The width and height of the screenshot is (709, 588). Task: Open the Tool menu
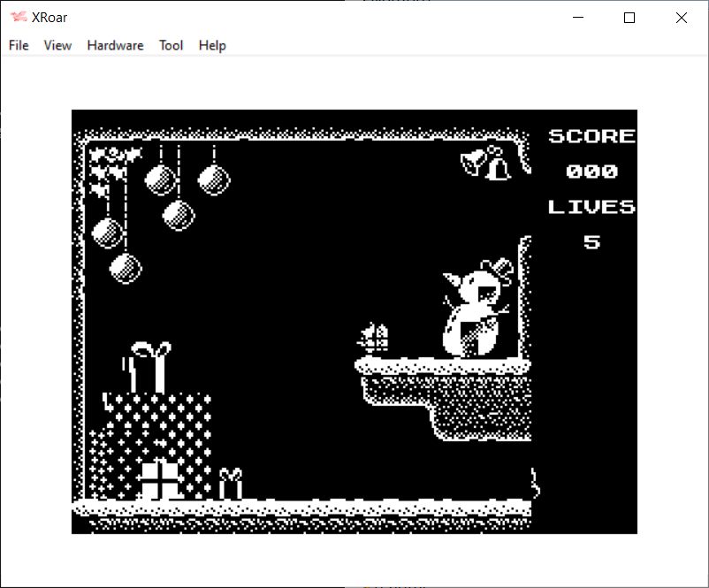coord(171,45)
